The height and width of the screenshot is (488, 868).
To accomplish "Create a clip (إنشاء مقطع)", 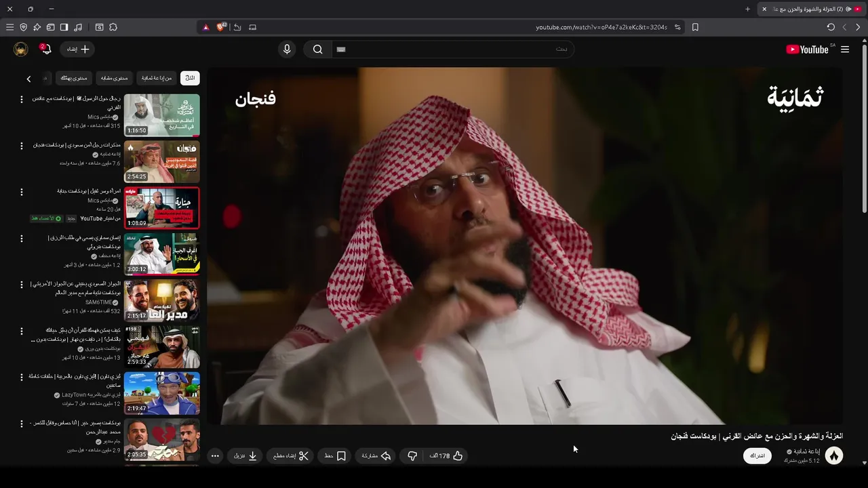I will 290,456.
